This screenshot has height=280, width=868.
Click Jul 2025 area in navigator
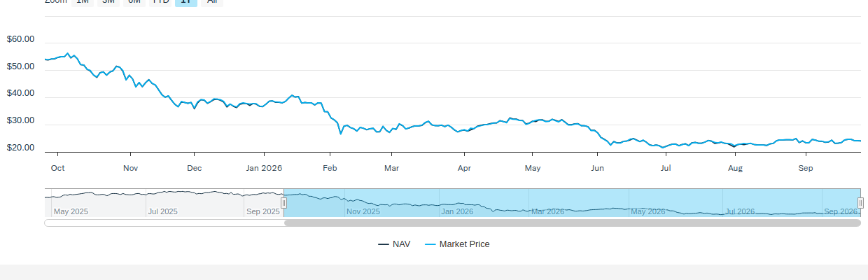coord(162,211)
